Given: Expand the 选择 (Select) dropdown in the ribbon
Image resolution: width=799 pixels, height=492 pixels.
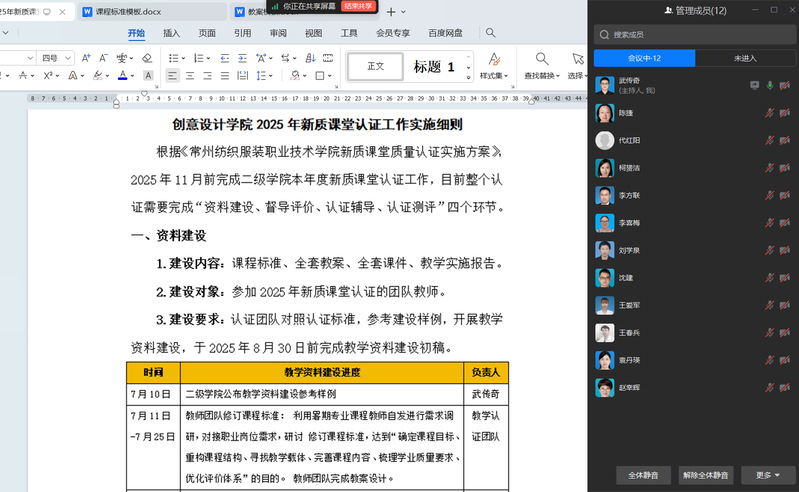Looking at the screenshot, I should (x=576, y=75).
